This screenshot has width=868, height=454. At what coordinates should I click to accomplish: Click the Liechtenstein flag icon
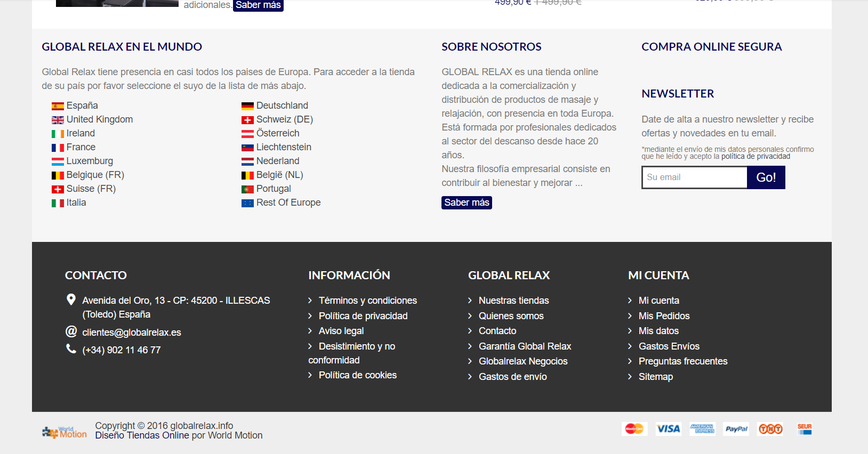pyautogui.click(x=247, y=148)
